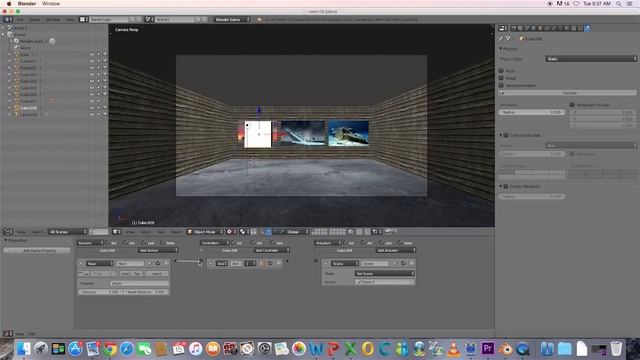
Task: Open the scene selector field in header
Action: pyautogui.click(x=176, y=20)
